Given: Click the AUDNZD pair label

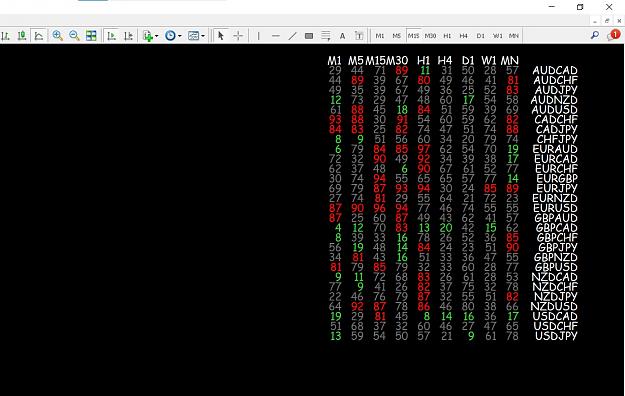Looking at the screenshot, I should [x=554, y=100].
